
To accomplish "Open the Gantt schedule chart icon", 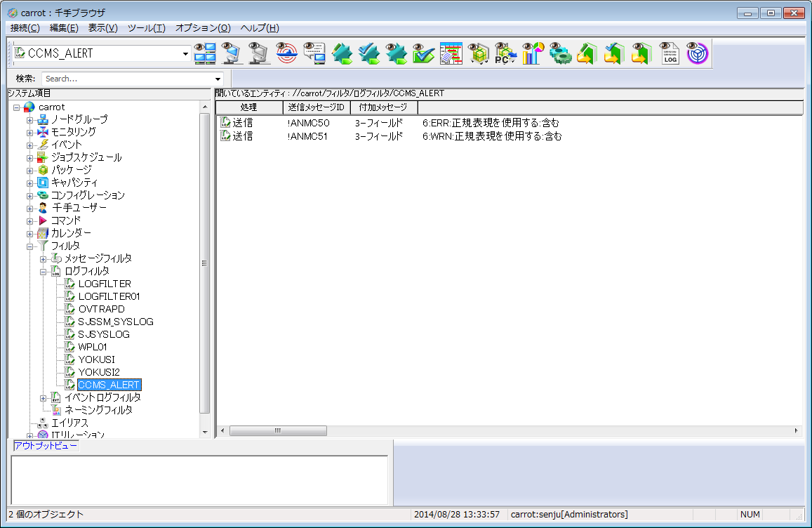I will [451, 53].
